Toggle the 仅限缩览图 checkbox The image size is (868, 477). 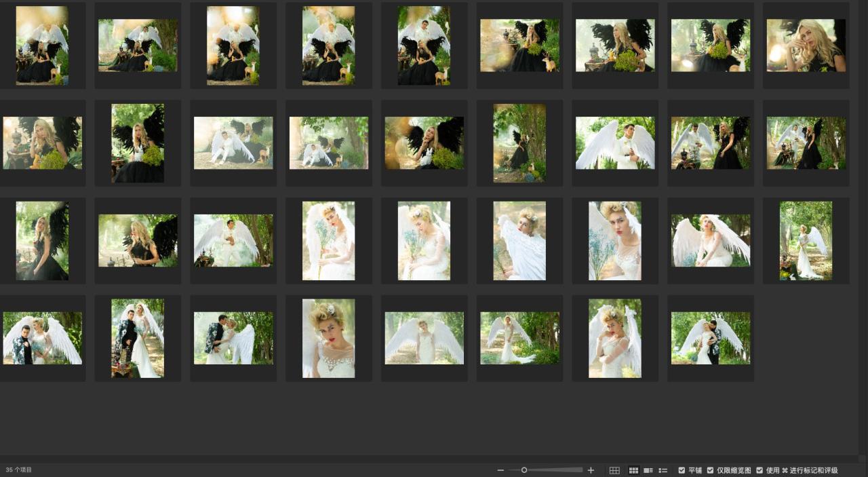pos(711,470)
